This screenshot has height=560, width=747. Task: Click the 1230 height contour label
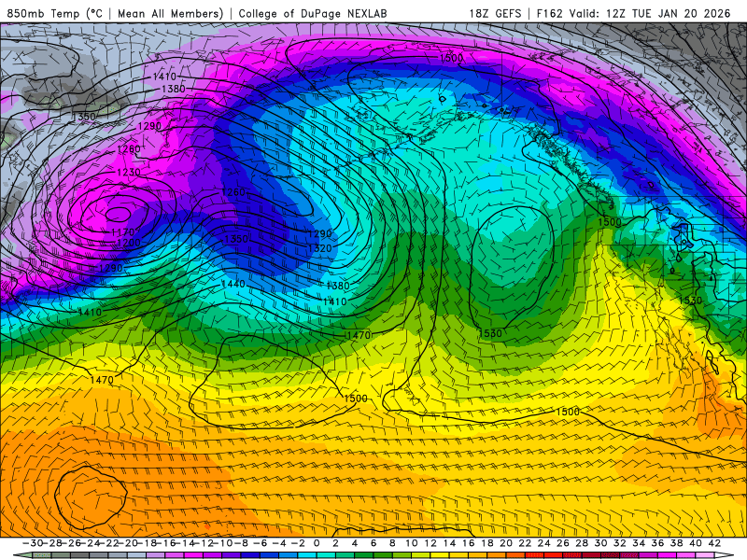(129, 172)
